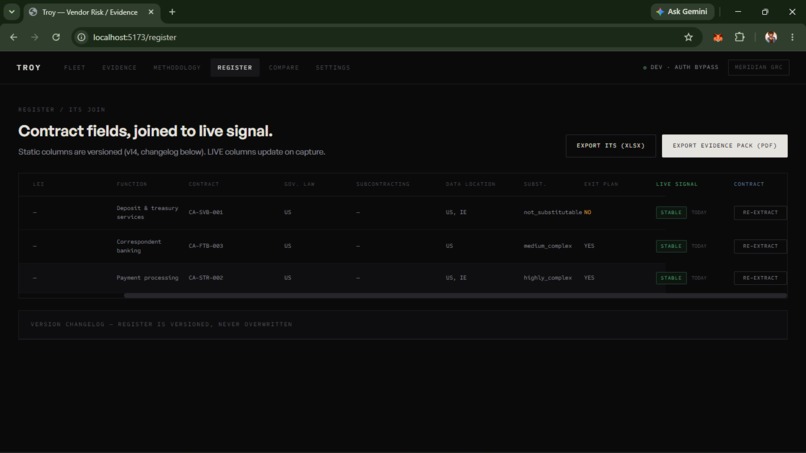
Task: Click contract ID CA-FTB-003
Action: pyautogui.click(x=206, y=246)
